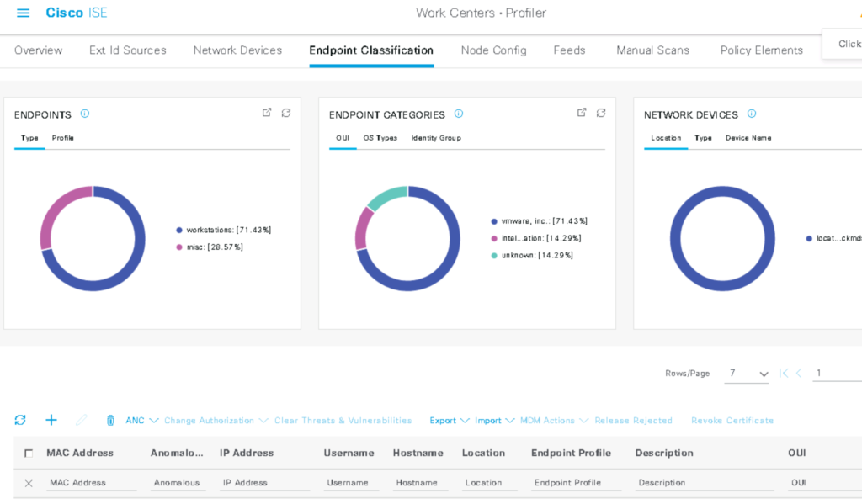Switch to the Network Devices tab
Screen dimensions: 862x504
(237, 50)
